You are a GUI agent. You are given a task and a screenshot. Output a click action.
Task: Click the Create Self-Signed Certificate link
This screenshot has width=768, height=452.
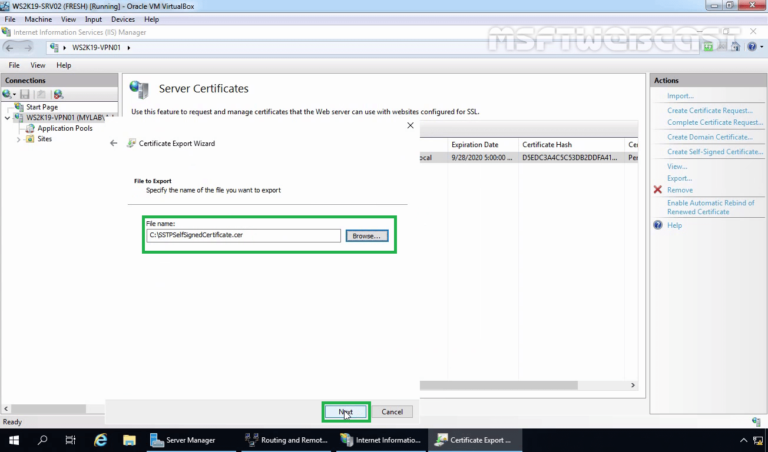tap(714, 151)
